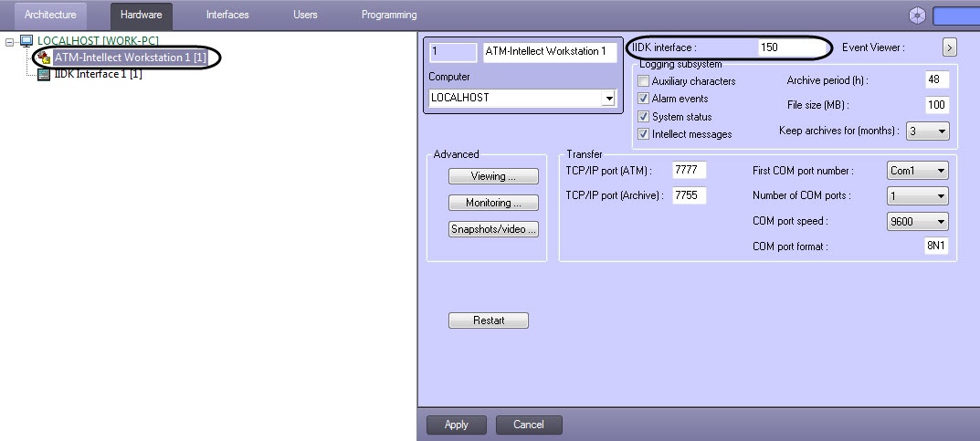This screenshot has width=980, height=441.
Task: Open the Interfaces tab
Action: click(x=227, y=15)
